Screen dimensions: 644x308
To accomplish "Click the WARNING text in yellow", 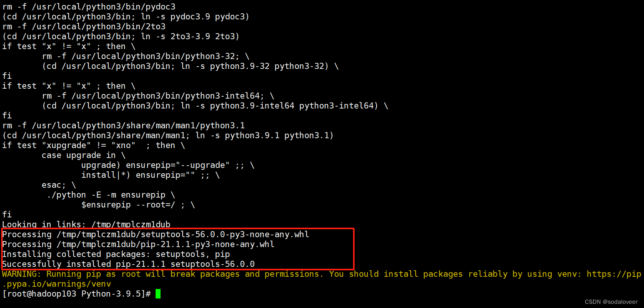I will point(21,274).
